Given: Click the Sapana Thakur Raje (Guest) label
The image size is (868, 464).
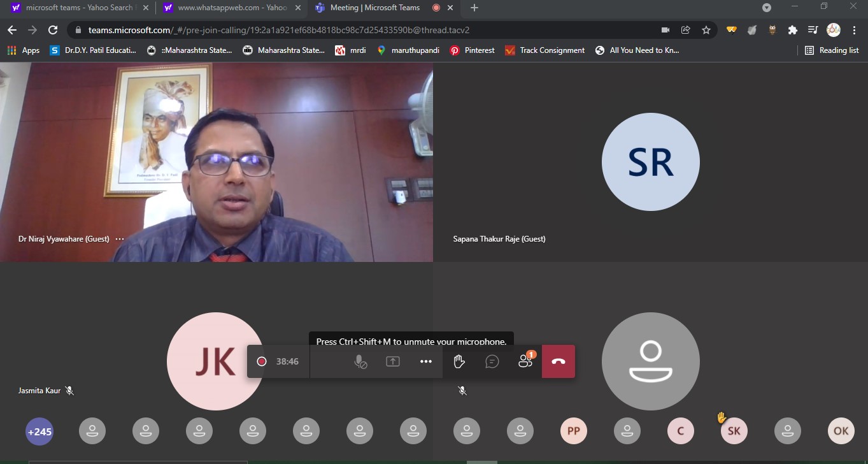Looking at the screenshot, I should (499, 239).
